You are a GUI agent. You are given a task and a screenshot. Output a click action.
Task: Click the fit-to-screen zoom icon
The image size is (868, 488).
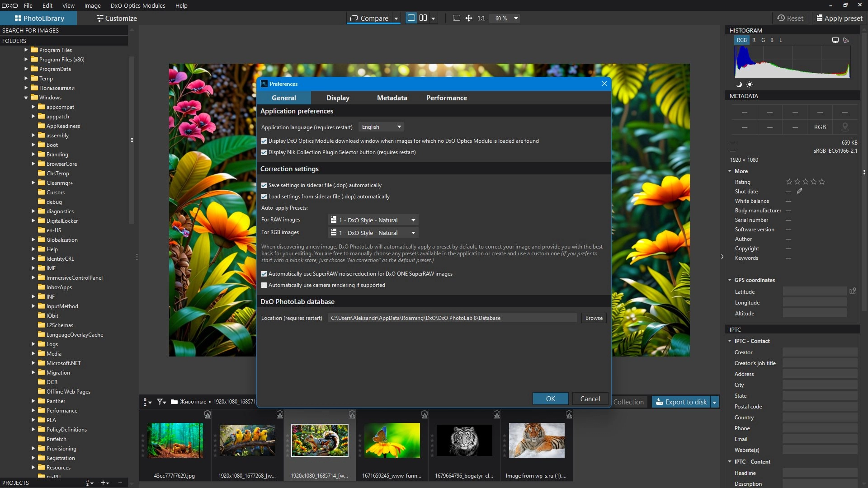tap(457, 18)
